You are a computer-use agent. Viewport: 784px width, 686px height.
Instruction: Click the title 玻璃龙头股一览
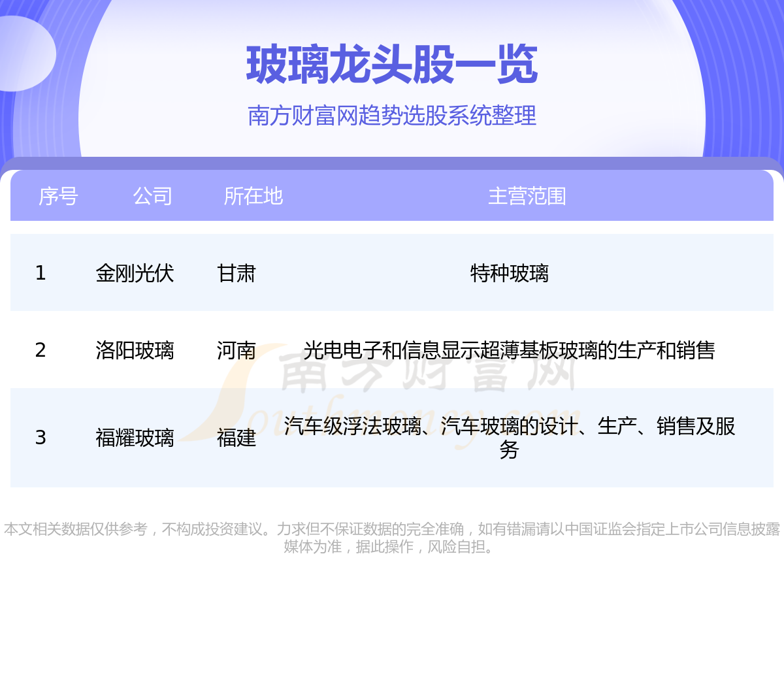(x=392, y=65)
